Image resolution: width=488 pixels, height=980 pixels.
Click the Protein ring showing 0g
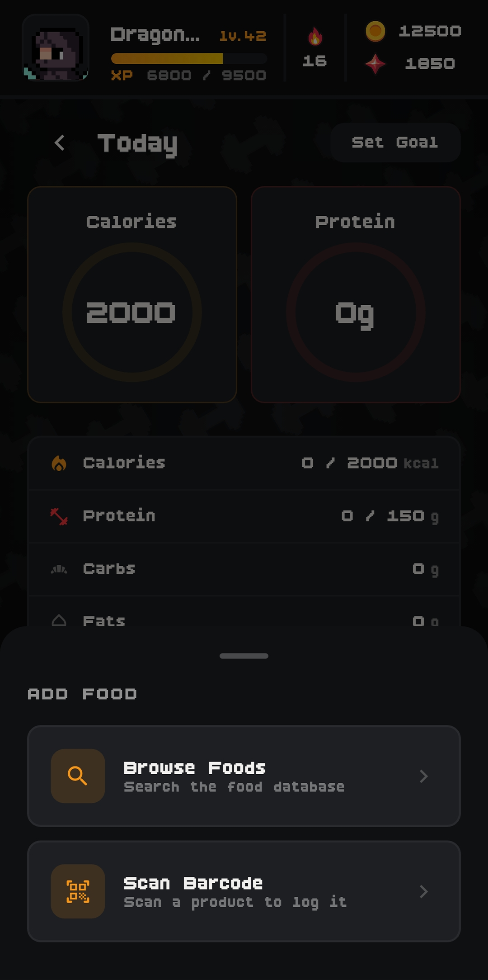(356, 312)
